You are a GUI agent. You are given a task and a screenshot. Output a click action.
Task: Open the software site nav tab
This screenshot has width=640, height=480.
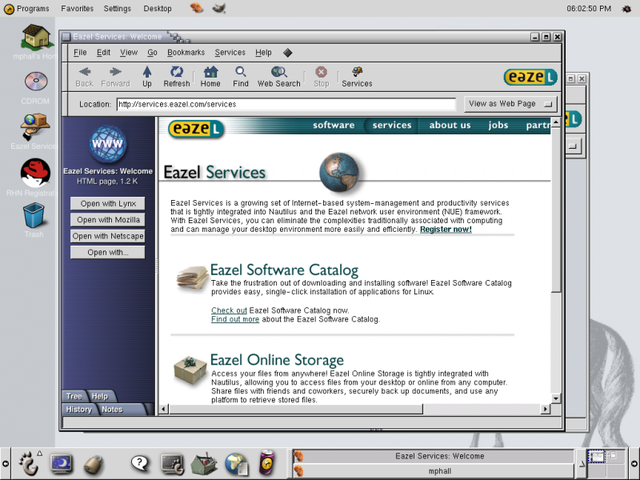[333, 125]
